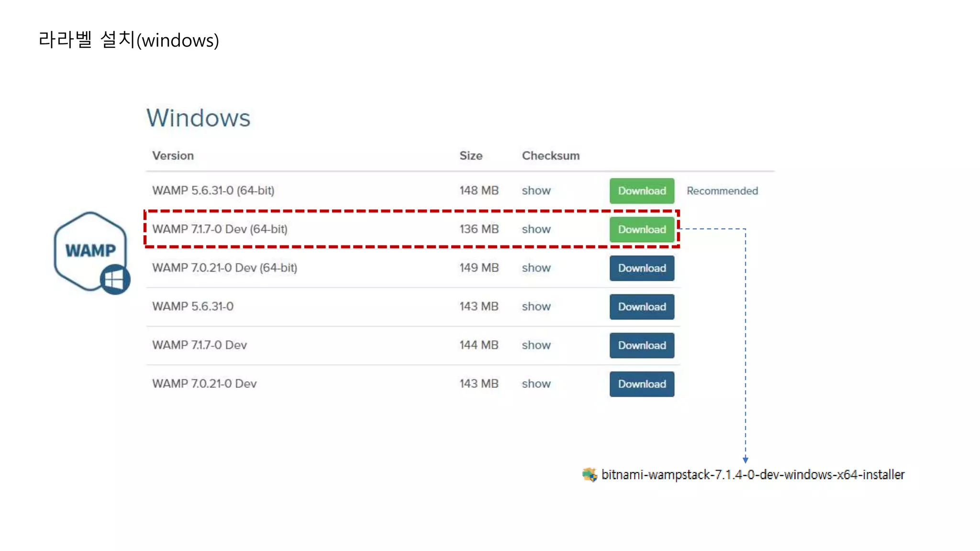Click the Windows badge on the WAMP logo
Viewport: 980px width, 551px height.
(115, 279)
